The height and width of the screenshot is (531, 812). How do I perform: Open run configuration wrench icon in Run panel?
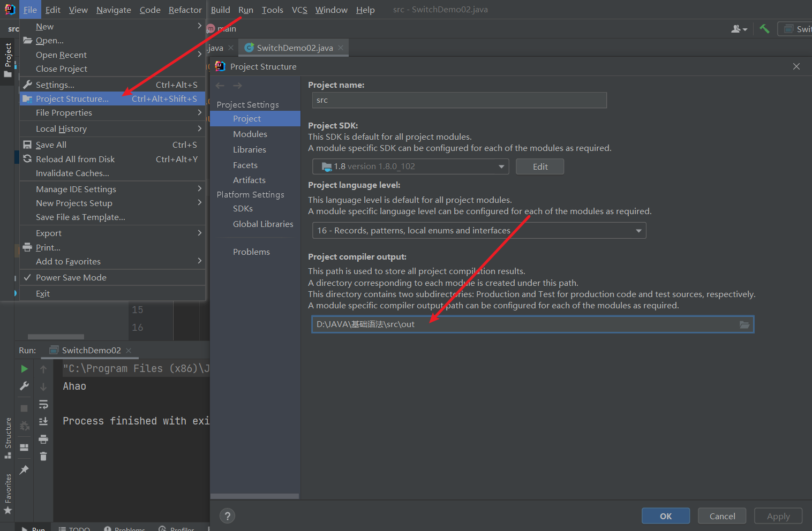click(x=24, y=386)
